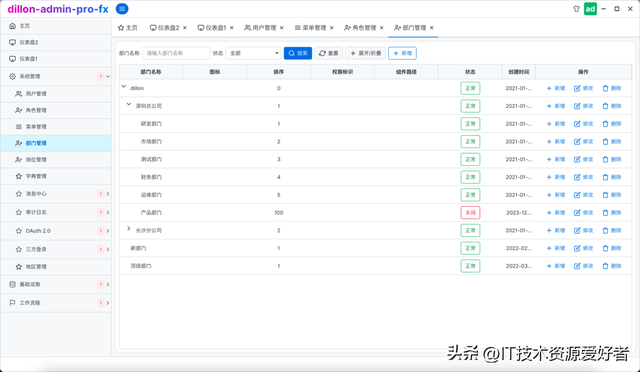Click 新增 in the dillon row

pos(556,88)
